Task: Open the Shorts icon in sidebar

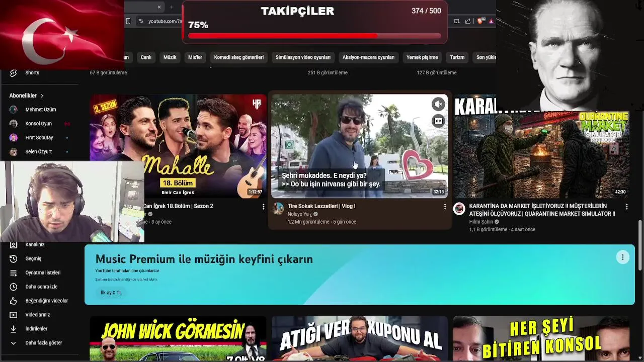Action: click(x=14, y=73)
